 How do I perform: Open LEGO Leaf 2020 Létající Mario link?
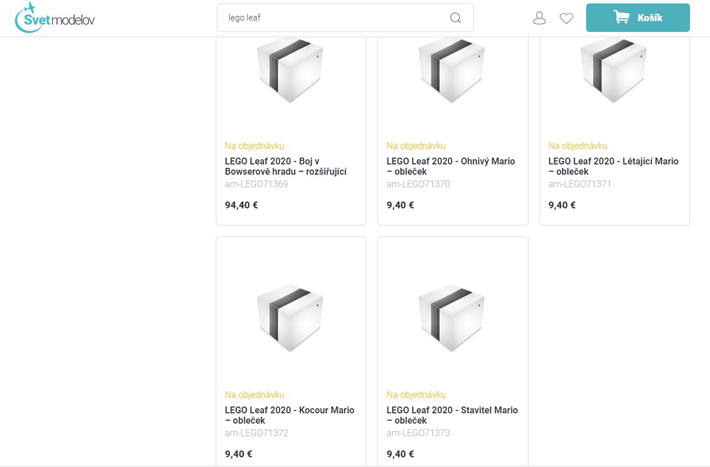pyautogui.click(x=613, y=166)
